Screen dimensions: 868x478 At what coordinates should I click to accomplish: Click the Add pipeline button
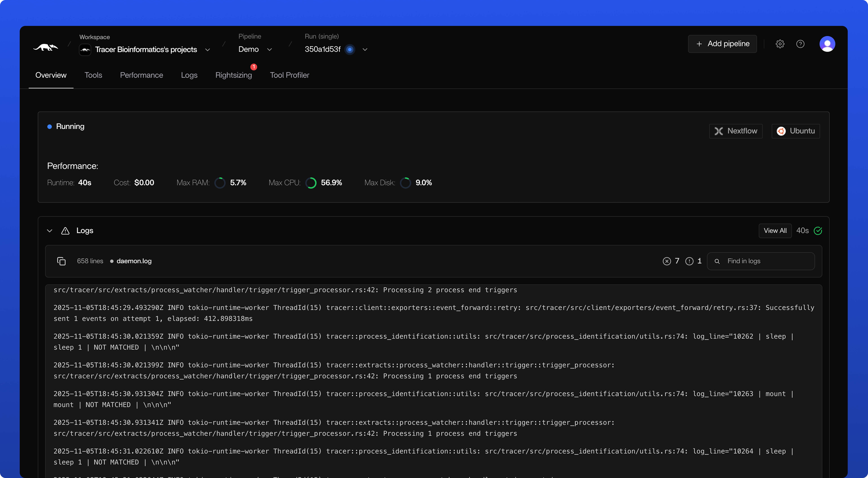click(722, 44)
